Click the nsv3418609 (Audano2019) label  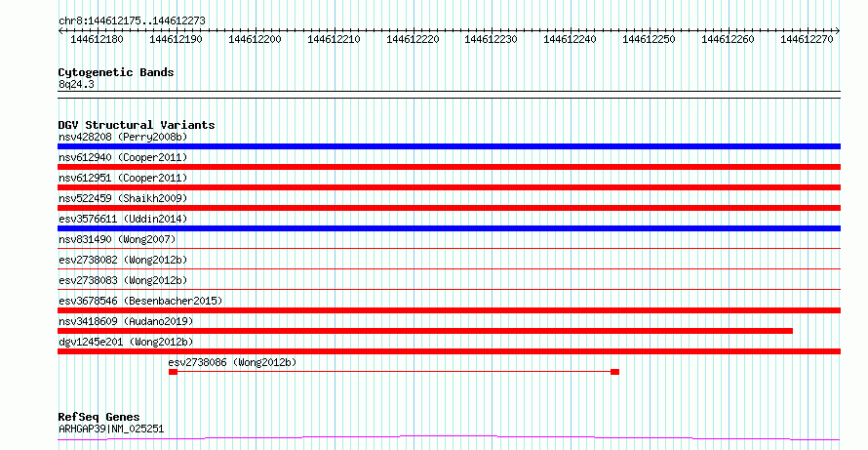[126, 321]
